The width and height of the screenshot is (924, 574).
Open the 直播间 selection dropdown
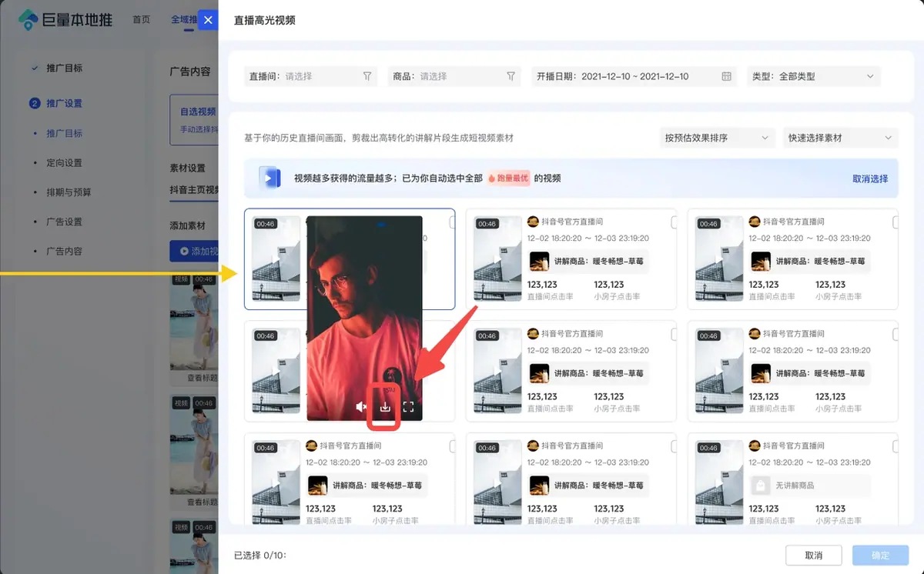pyautogui.click(x=310, y=76)
